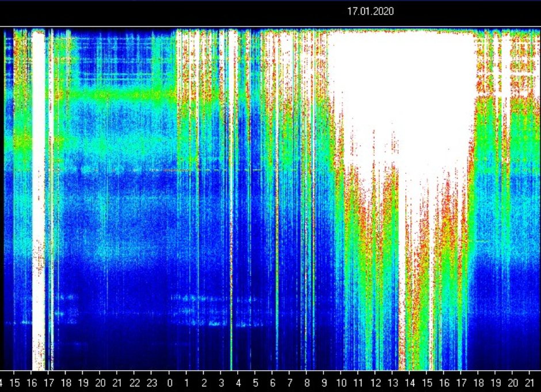Click the hour tick labeled 5
Screen dimensions: 541x392
click(x=256, y=383)
